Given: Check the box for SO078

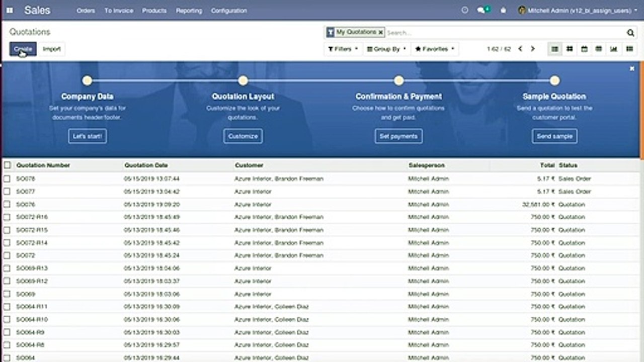Looking at the screenshot, I should (x=7, y=178).
